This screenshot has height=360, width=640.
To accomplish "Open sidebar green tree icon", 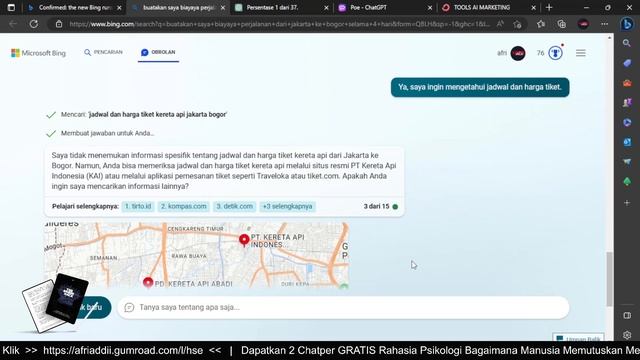I will tap(627, 182).
